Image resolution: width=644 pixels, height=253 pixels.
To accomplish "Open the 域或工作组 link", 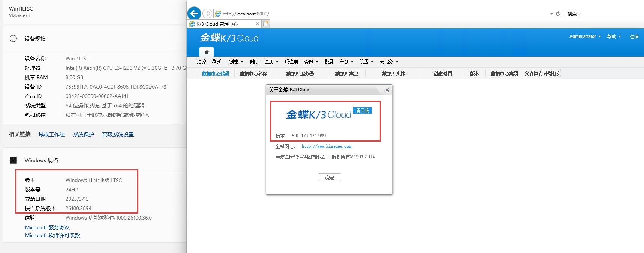I will click(52, 134).
